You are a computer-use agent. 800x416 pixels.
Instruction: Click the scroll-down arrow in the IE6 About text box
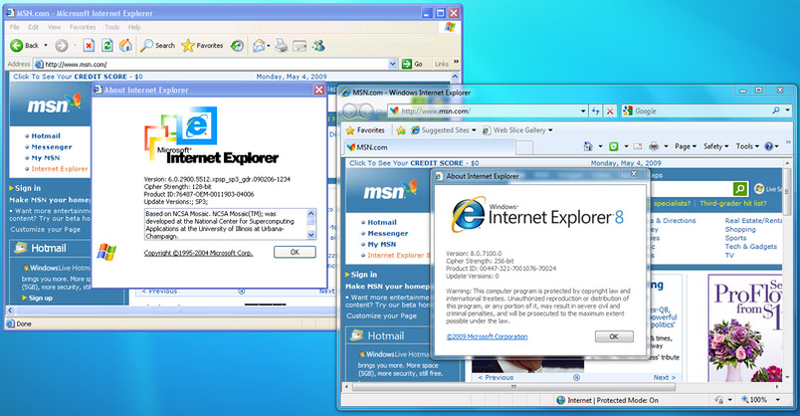(x=311, y=235)
